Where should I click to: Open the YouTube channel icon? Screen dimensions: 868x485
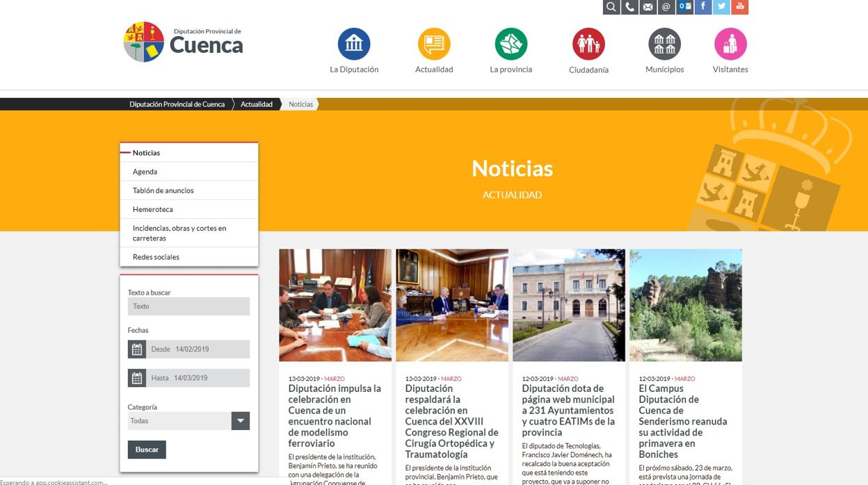pos(739,7)
